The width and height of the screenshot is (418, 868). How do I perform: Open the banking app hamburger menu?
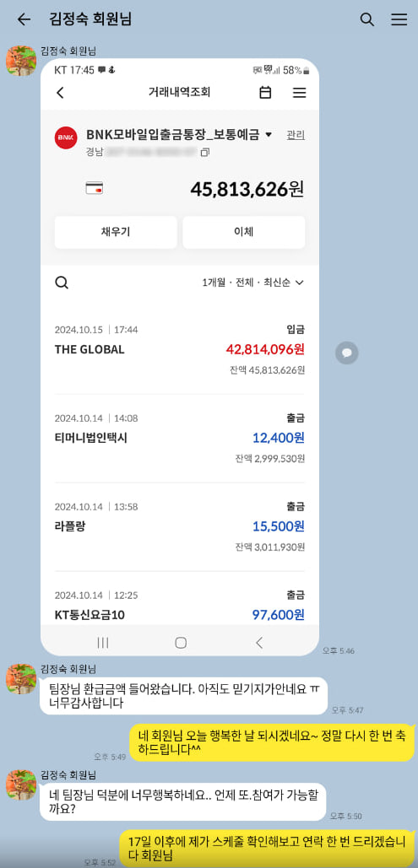pyautogui.click(x=300, y=93)
